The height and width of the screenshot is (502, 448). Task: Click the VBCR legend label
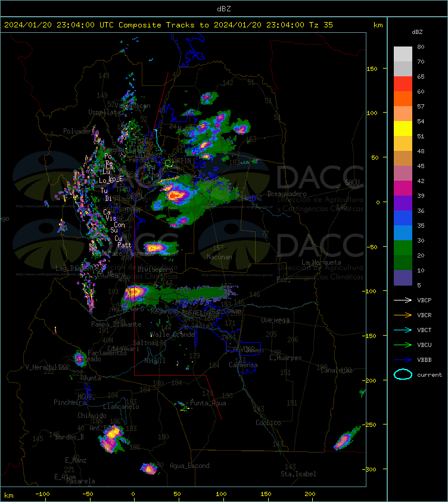424,315
